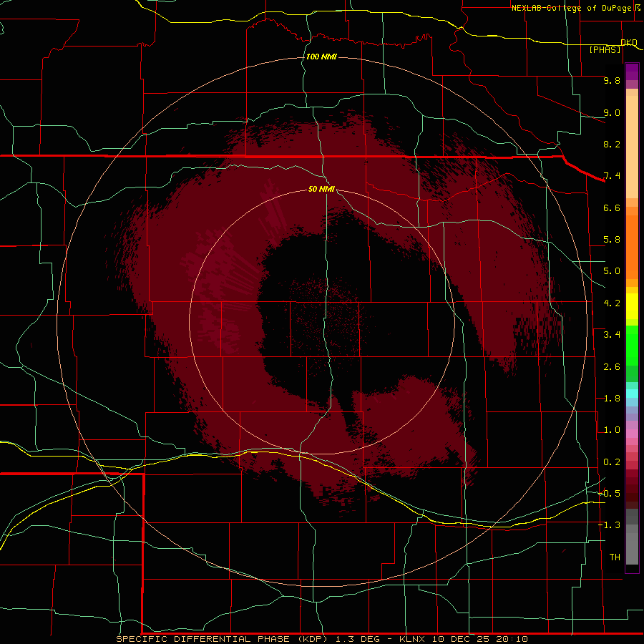Click the 9.8 value on the color scale
This screenshot has height=644, width=644.
pyautogui.click(x=612, y=80)
